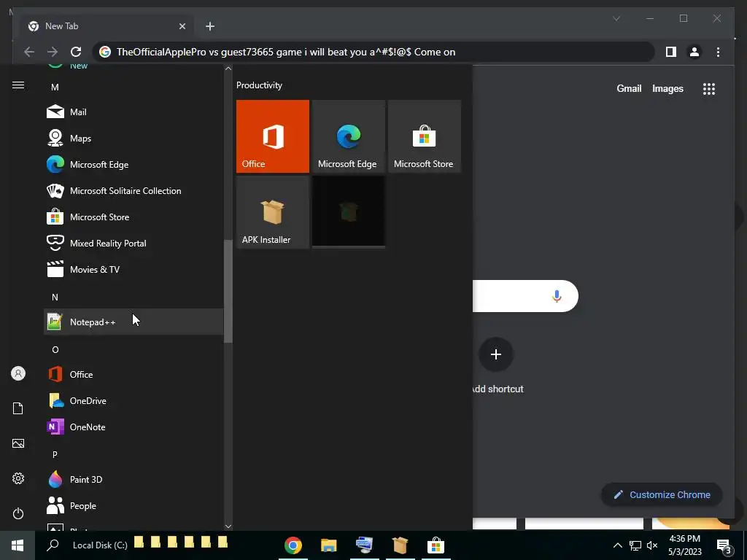Open Microsoft Store from the taskbar

[x=436, y=545]
